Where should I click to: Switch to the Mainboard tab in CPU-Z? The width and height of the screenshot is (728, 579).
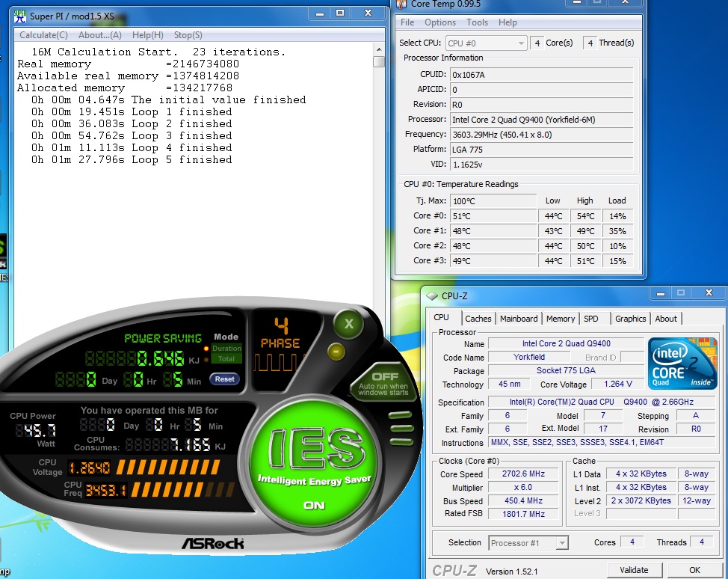pyautogui.click(x=519, y=319)
